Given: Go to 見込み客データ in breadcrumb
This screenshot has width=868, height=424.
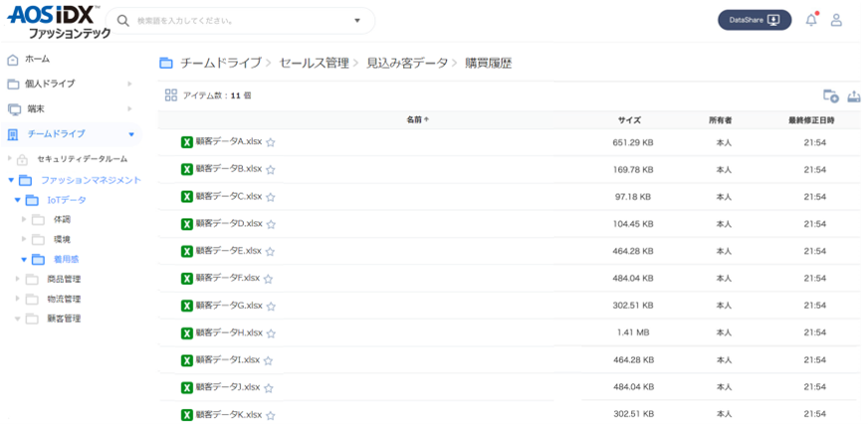Looking at the screenshot, I should 407,63.
